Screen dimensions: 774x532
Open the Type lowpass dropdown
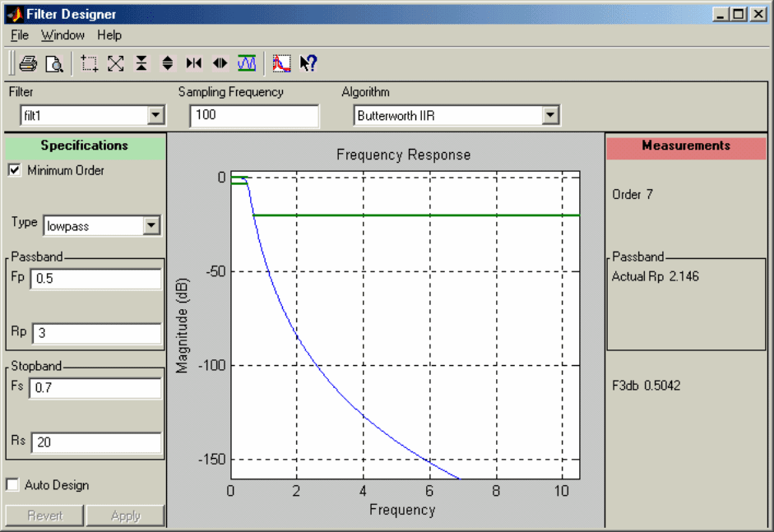click(151, 226)
